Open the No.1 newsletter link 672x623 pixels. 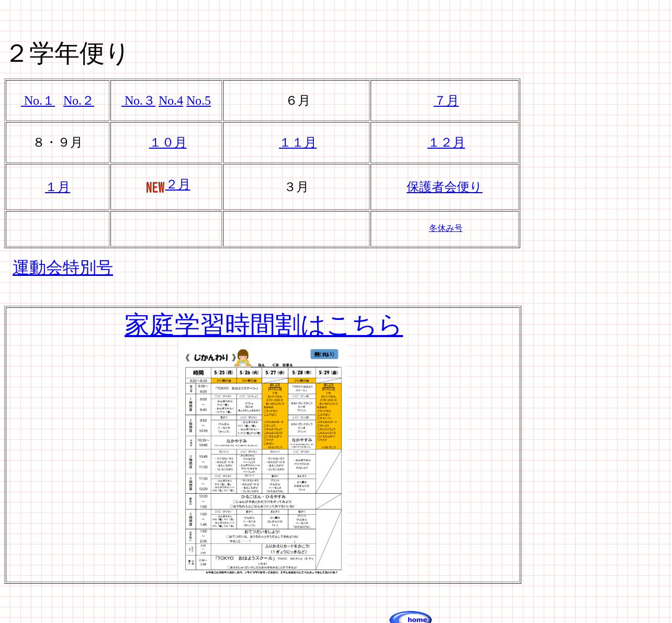[x=38, y=101]
